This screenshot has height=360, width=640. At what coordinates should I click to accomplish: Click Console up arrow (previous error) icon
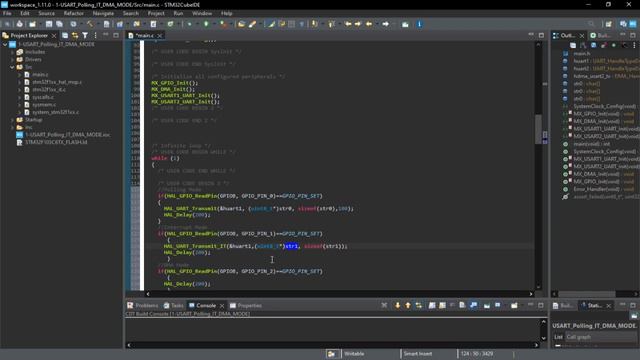point(408,305)
